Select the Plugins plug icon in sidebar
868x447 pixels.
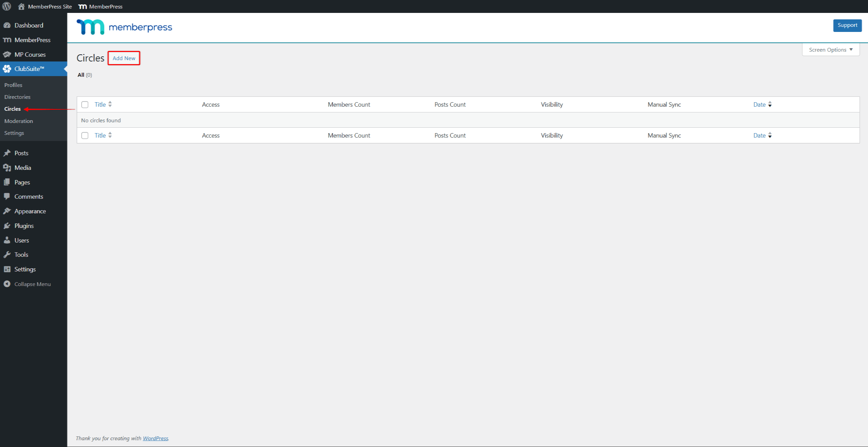tap(7, 226)
